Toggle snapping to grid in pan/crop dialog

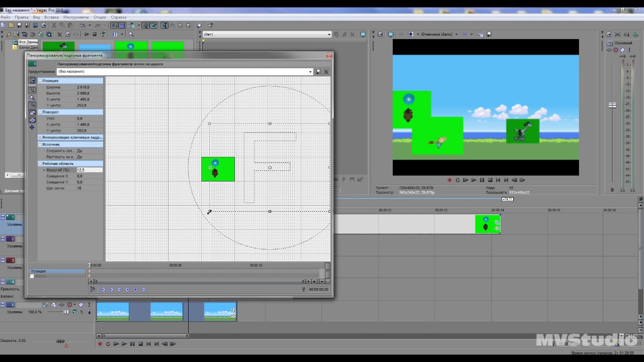tap(32, 105)
